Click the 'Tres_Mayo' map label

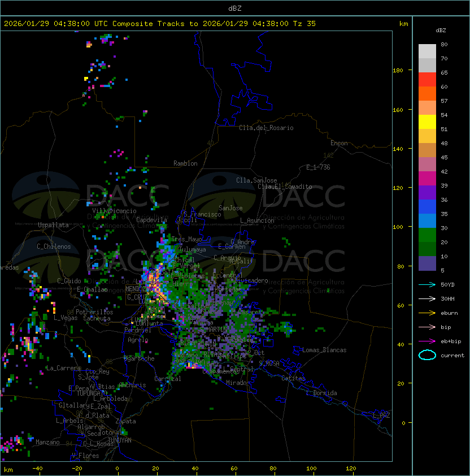coord(186,239)
